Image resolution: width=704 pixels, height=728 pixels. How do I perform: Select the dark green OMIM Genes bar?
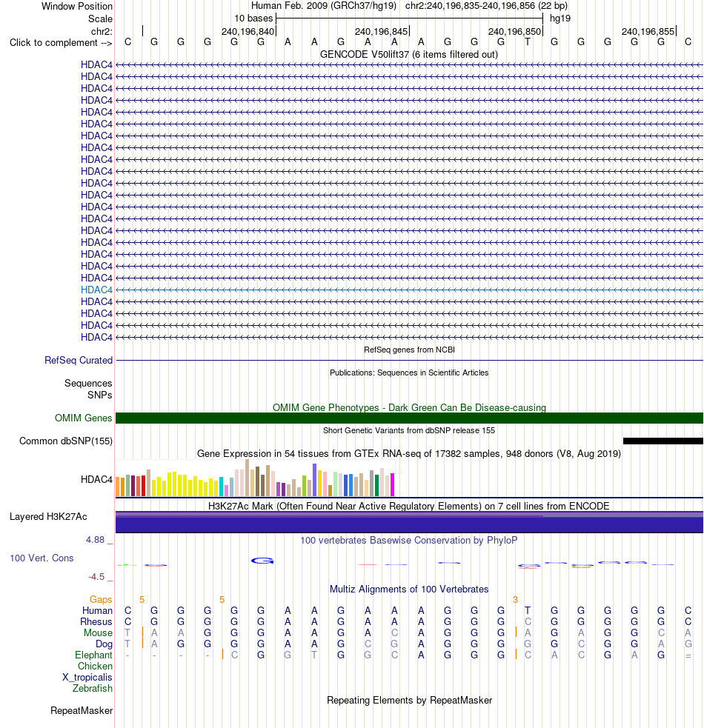[409, 418]
